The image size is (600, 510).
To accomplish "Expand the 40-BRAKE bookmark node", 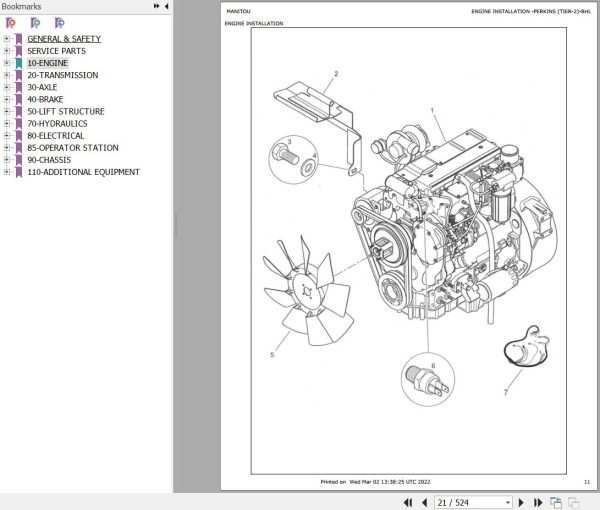I will pyautogui.click(x=7, y=99).
